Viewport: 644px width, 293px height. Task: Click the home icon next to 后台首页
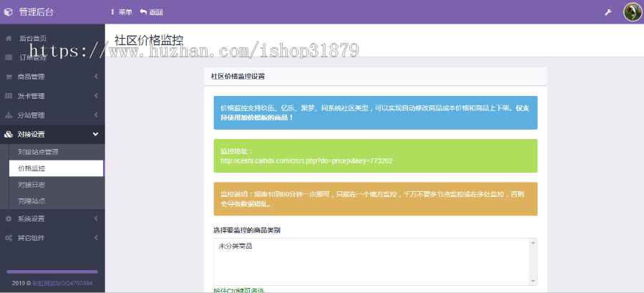(x=8, y=38)
